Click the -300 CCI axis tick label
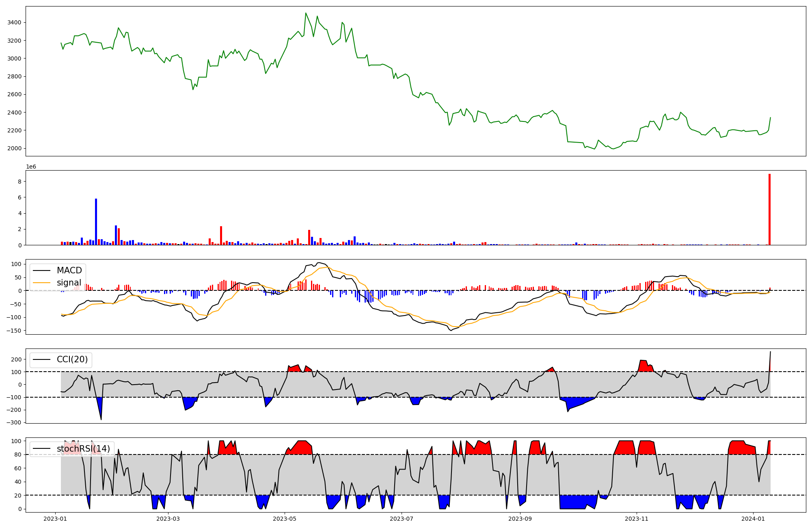 pos(14,422)
